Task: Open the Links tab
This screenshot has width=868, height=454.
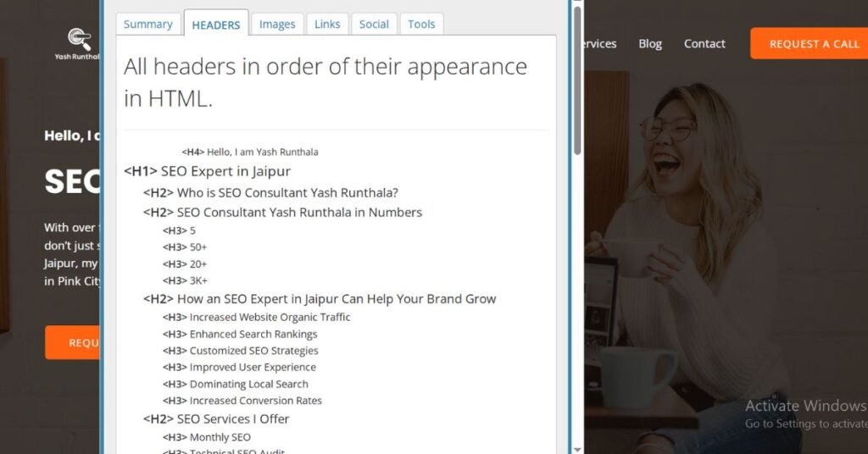Action: (327, 25)
